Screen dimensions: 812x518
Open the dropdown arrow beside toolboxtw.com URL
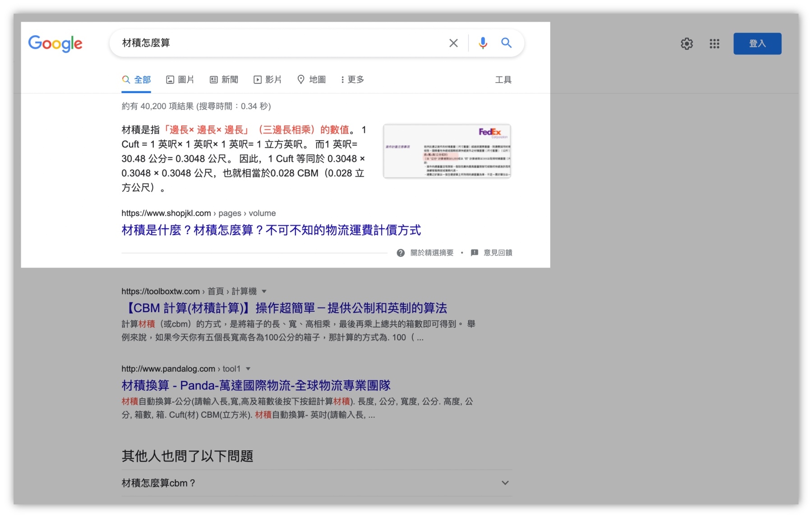(x=264, y=291)
